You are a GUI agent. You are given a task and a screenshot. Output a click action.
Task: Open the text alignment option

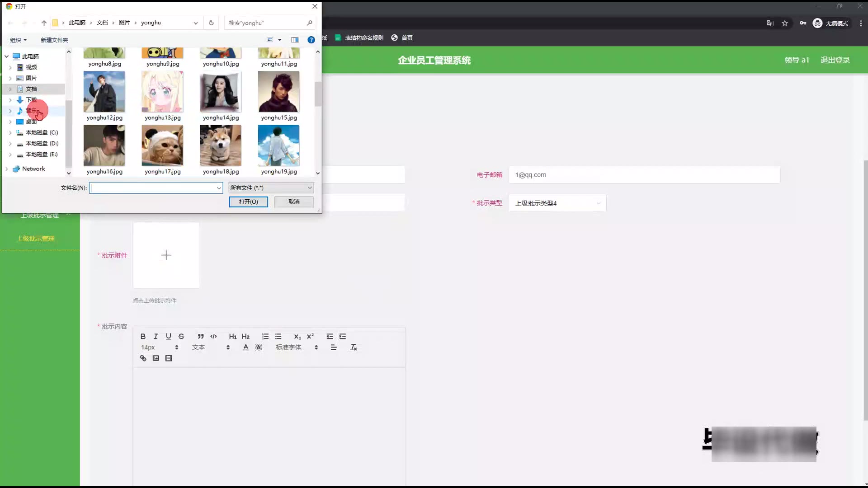click(x=334, y=347)
